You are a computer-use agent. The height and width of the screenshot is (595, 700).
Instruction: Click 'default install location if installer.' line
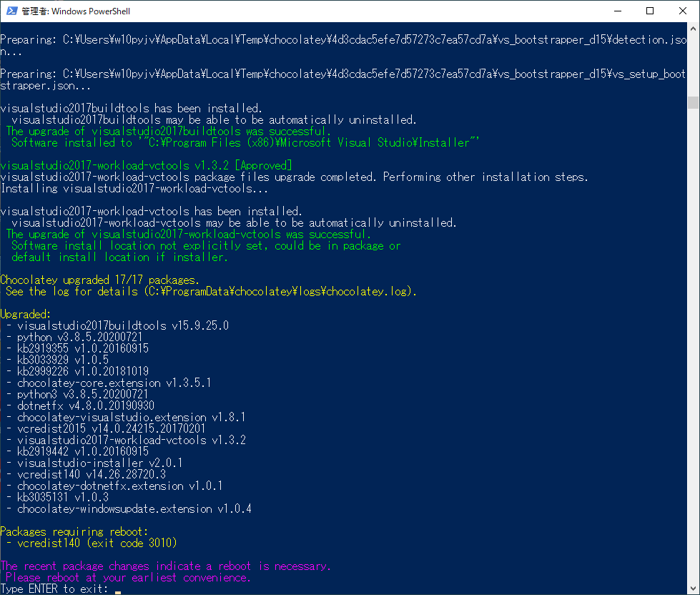(119, 257)
